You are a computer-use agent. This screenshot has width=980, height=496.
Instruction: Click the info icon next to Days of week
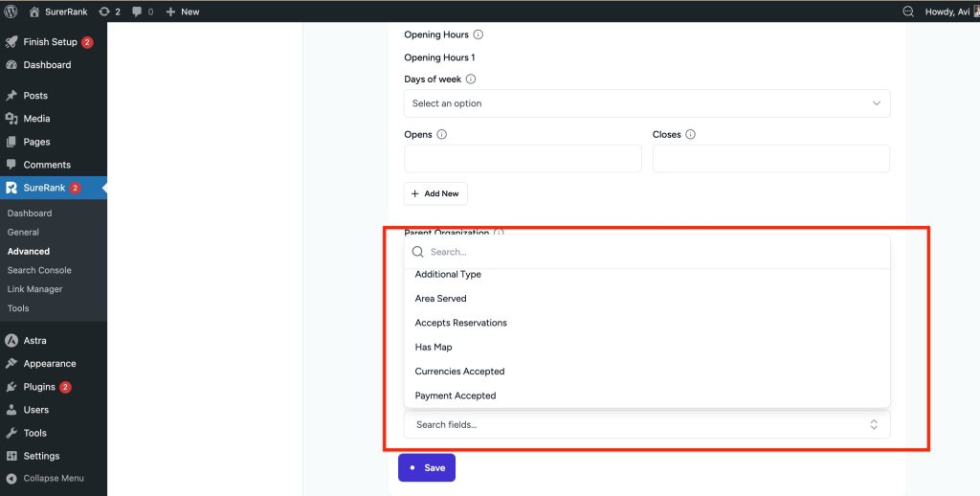[x=471, y=79]
